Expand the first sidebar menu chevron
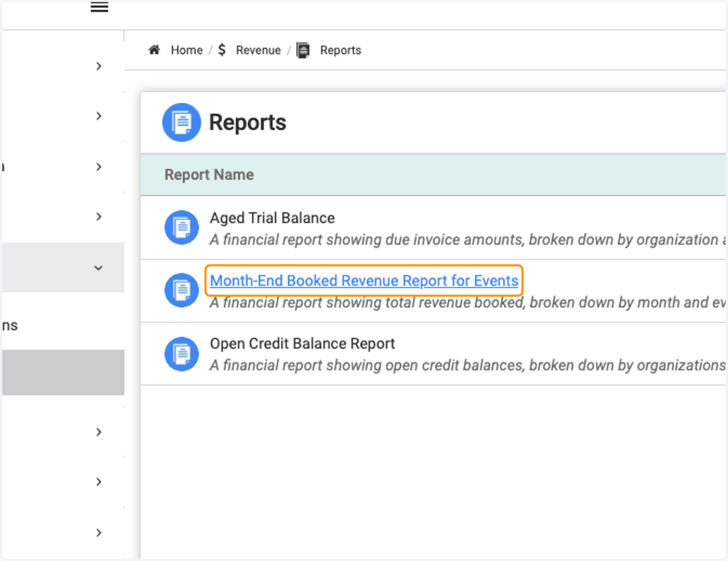Viewport: 728px width, 561px height. 99,66
